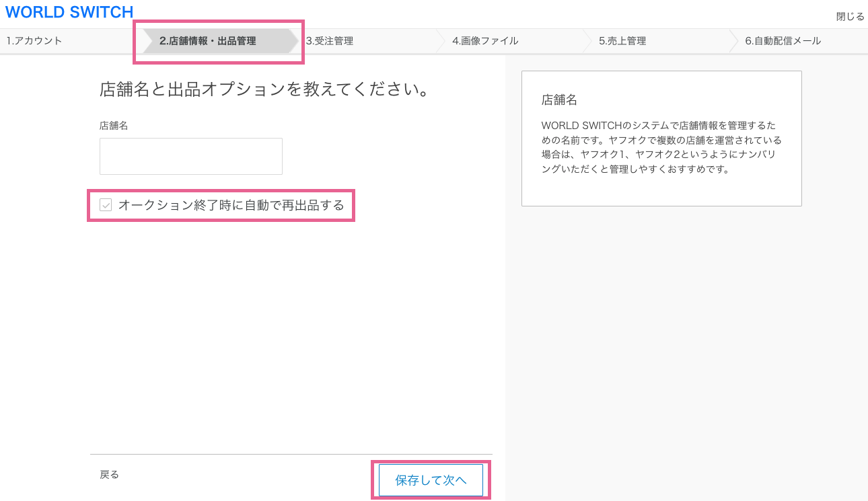The height and width of the screenshot is (501, 868).
Task: Close the setup wizard via 閉じる
Action: [850, 16]
